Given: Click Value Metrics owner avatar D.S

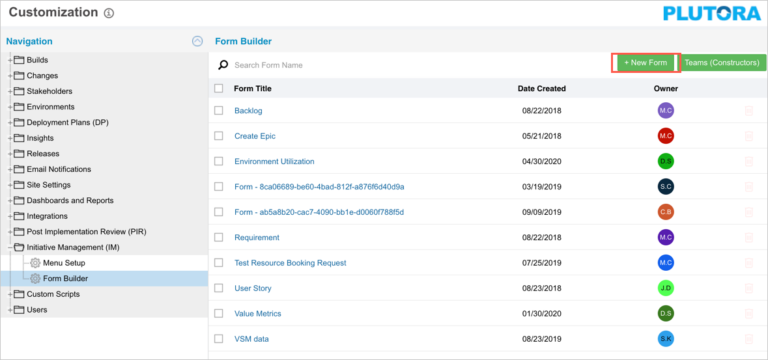Looking at the screenshot, I should pyautogui.click(x=666, y=314).
